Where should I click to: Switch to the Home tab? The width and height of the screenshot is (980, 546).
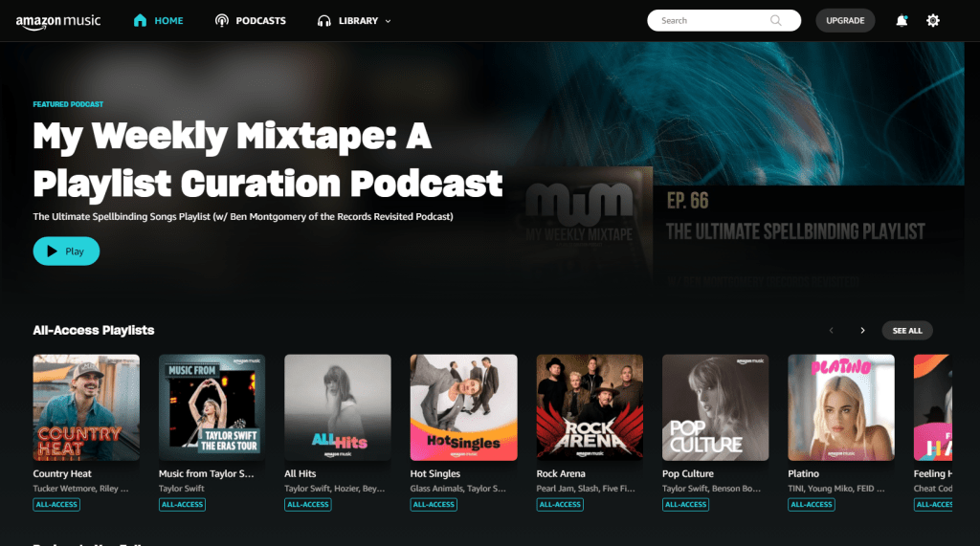click(x=168, y=20)
